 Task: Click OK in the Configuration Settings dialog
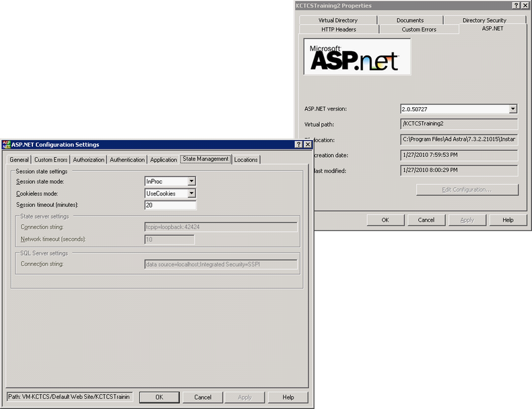(x=159, y=397)
